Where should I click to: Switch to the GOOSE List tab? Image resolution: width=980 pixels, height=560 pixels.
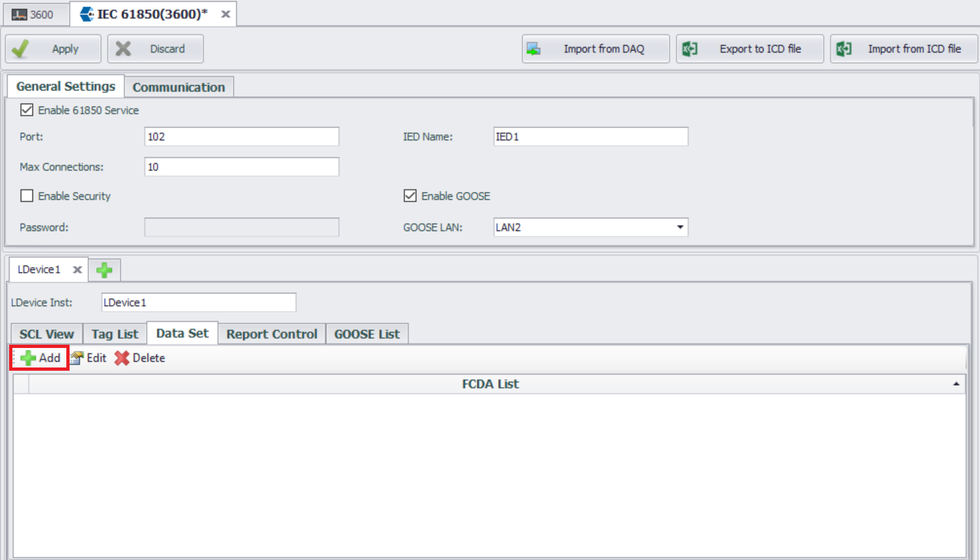tap(367, 334)
